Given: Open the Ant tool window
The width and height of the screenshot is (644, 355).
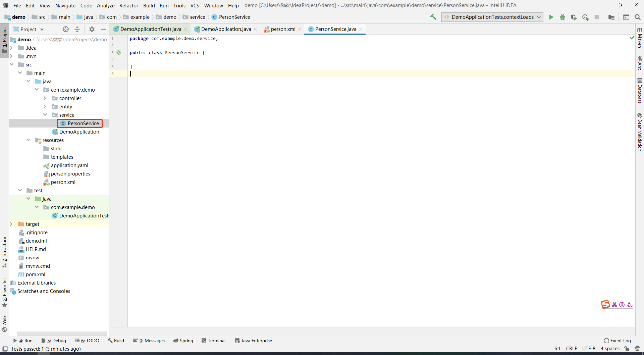Looking at the screenshot, I should tap(640, 63).
